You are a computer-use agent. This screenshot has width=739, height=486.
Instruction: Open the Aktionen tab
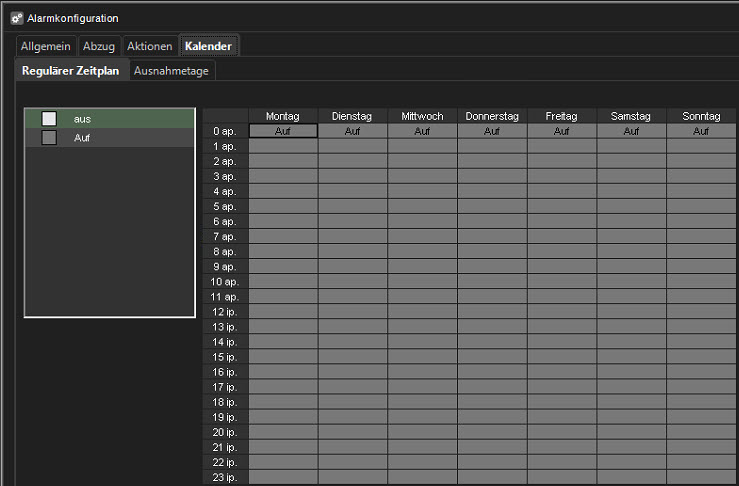click(x=149, y=47)
